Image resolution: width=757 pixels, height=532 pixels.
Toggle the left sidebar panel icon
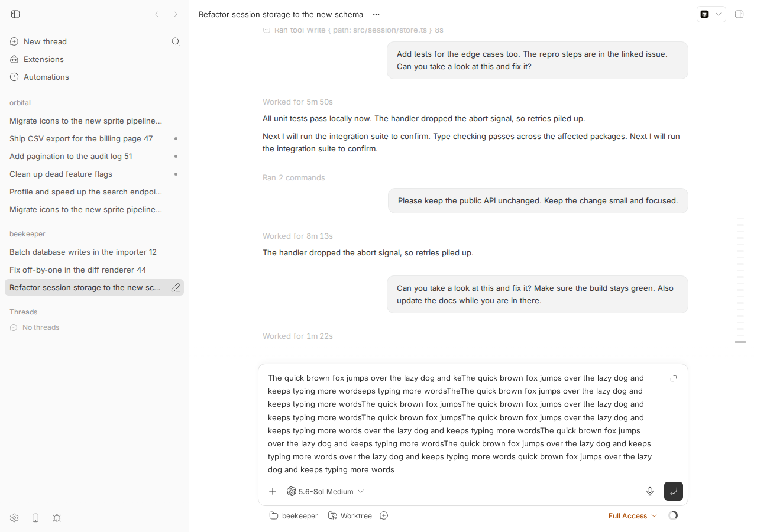pos(15,14)
